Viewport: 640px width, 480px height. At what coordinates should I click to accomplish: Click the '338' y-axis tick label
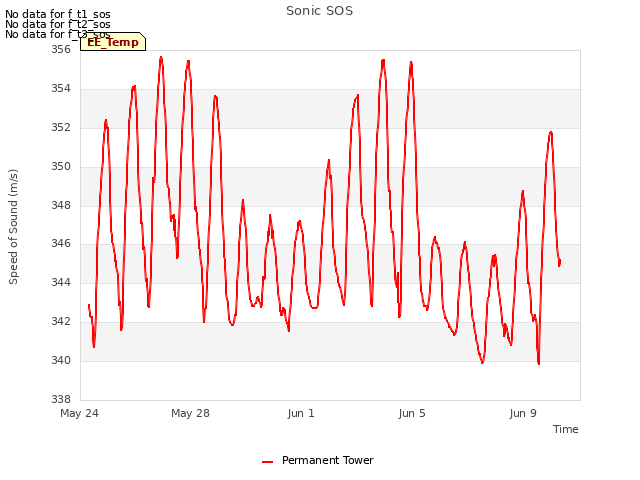pos(61,399)
